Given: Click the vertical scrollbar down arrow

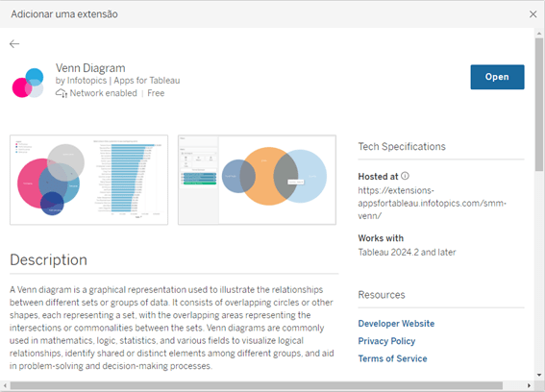Looking at the screenshot, I should (539, 375).
